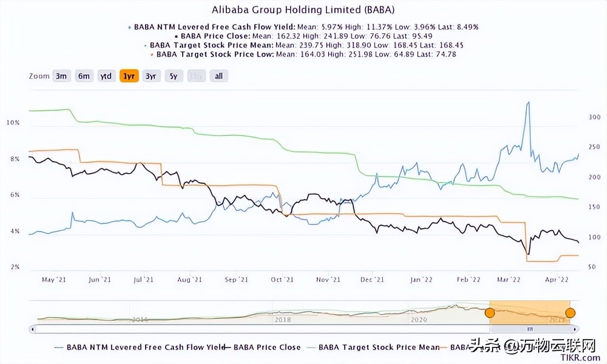Toggle BABA Target Stock Price Mean legend

(379, 347)
